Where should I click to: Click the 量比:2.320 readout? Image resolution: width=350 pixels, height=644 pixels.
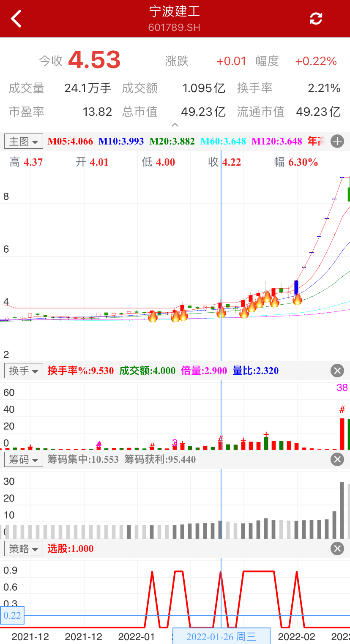coord(256,371)
